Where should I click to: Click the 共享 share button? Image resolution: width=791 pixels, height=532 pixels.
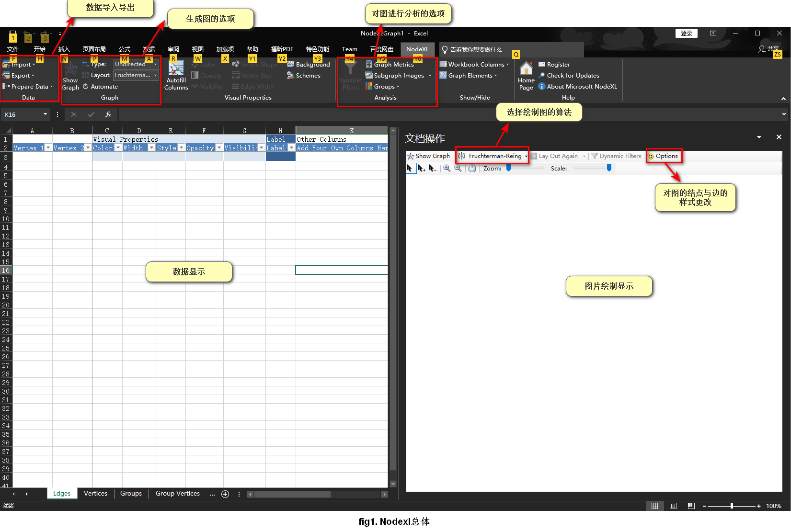tap(769, 49)
